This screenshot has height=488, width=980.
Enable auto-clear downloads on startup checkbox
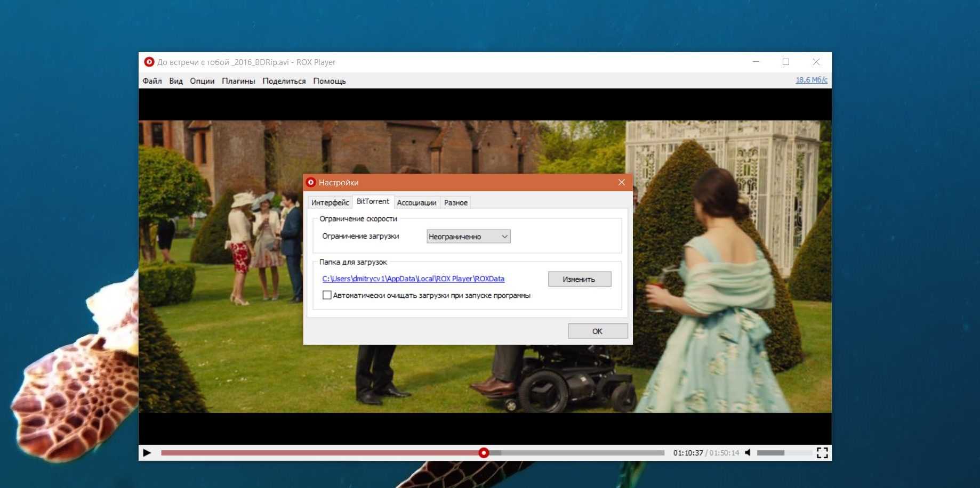point(327,295)
